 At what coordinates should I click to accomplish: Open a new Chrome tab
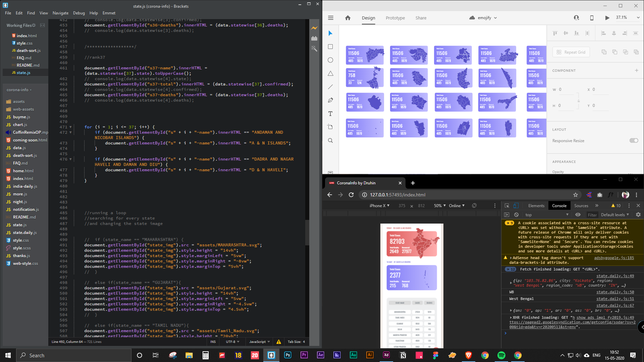[413, 183]
